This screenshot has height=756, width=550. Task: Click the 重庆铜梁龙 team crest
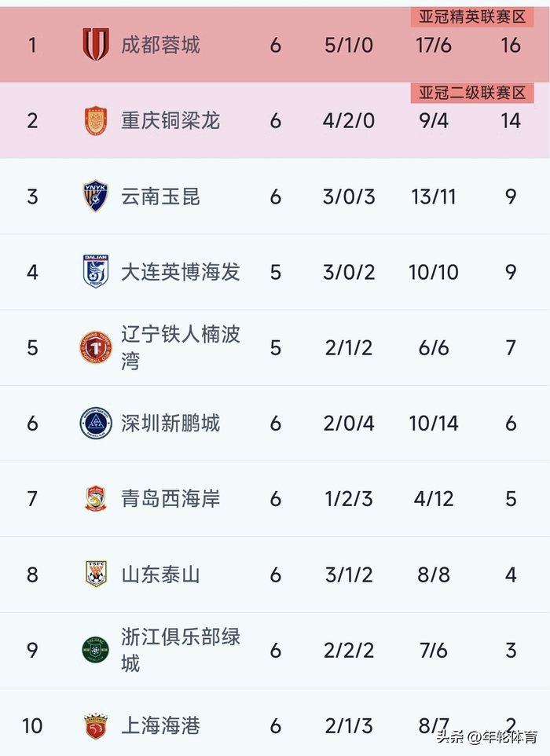pyautogui.click(x=96, y=121)
